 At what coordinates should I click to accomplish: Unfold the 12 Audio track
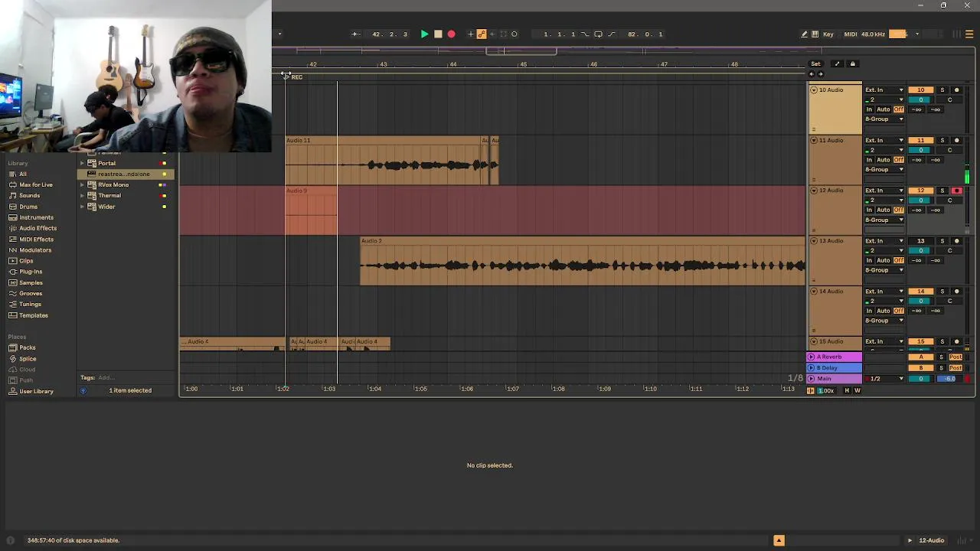(x=814, y=191)
